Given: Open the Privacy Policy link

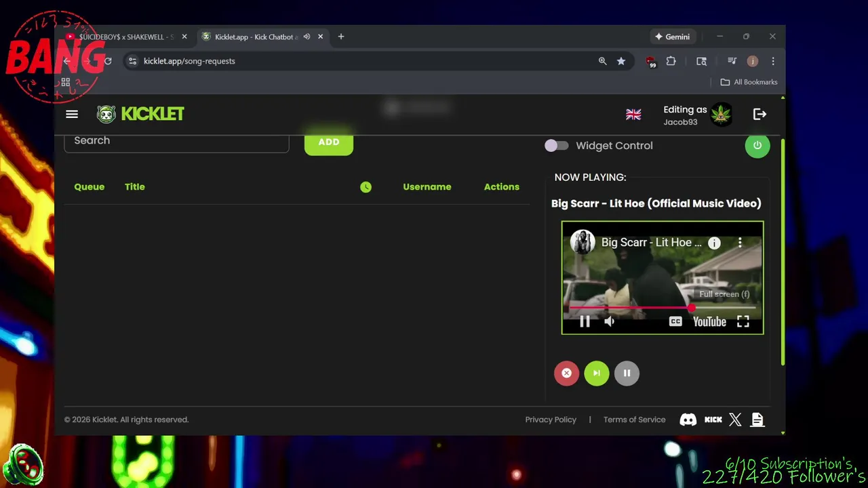Looking at the screenshot, I should [x=551, y=420].
